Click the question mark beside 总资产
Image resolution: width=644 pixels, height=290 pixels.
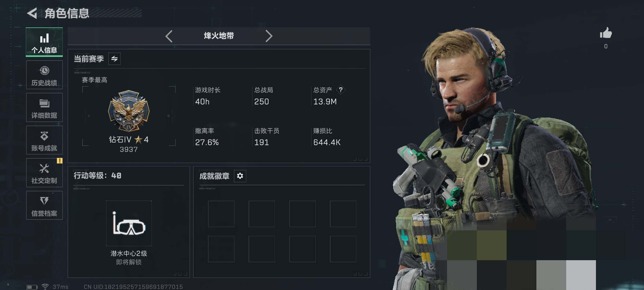pos(341,90)
